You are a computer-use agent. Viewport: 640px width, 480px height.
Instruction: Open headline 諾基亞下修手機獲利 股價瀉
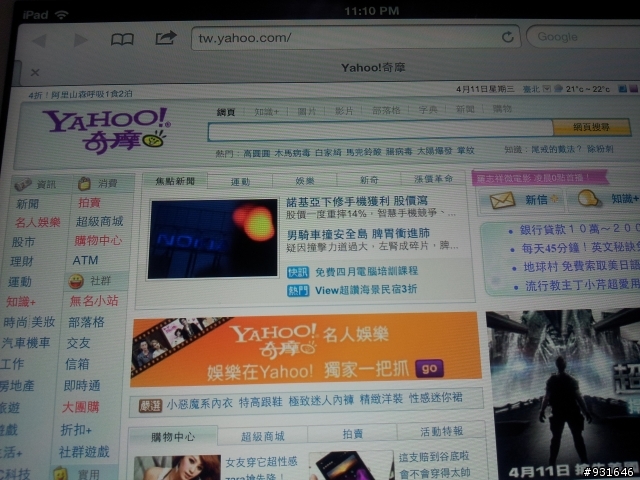[357, 201]
